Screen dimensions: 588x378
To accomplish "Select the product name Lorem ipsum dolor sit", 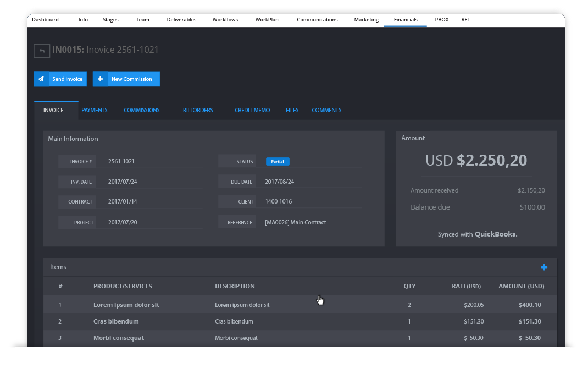I will [126, 305].
